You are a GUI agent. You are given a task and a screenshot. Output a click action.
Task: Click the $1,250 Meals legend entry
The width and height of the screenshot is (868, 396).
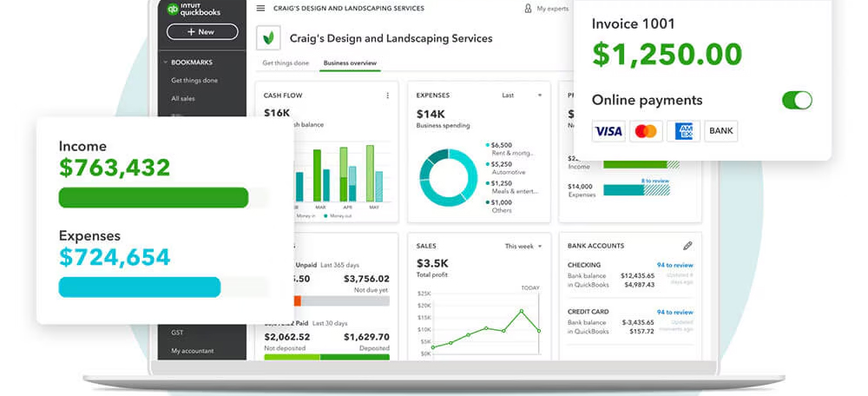click(511, 187)
